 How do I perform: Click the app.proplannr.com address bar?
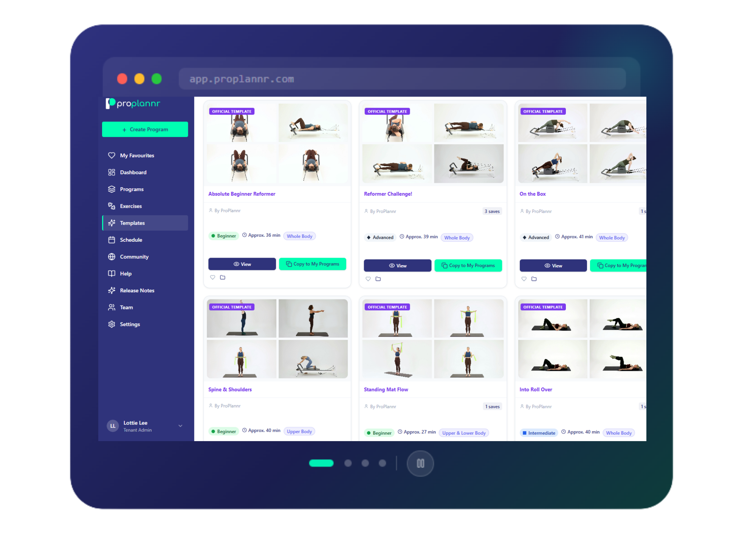tap(402, 79)
